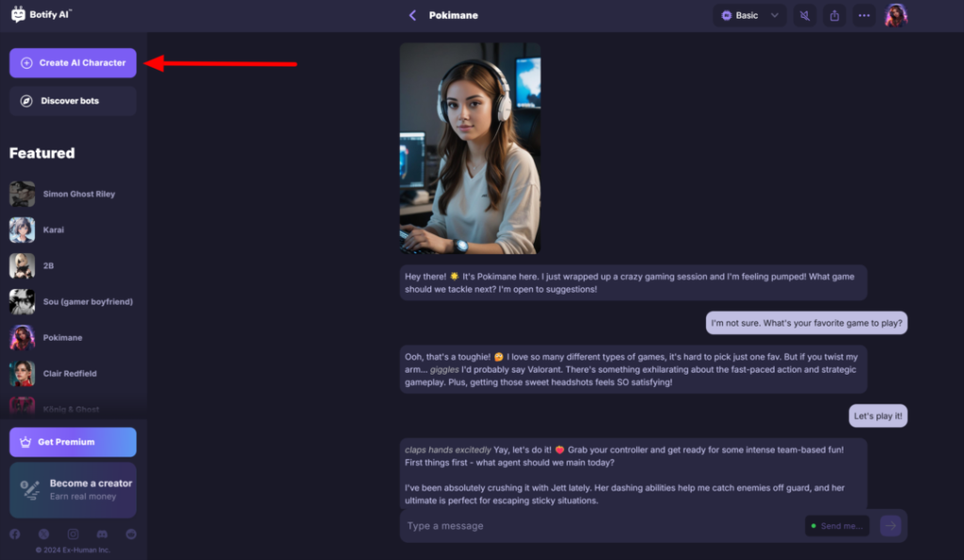964x560 pixels.
Task: Select Karai from Featured list
Action: [54, 230]
